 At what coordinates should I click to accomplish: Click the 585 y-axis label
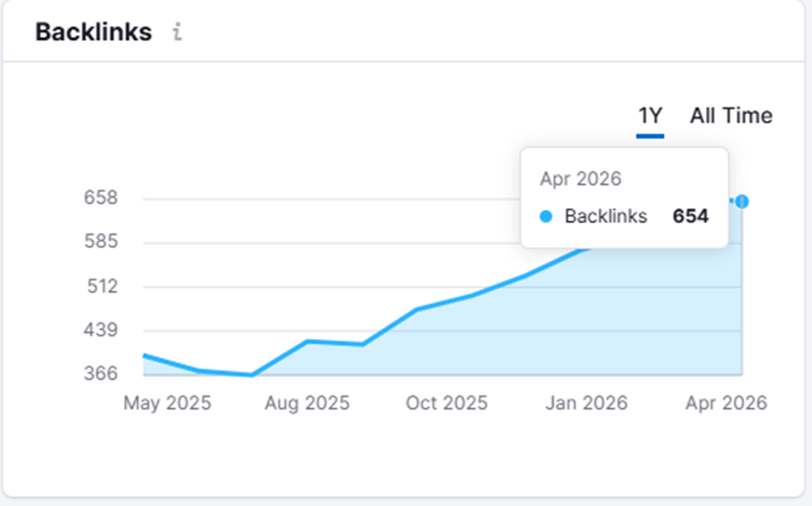pos(101,242)
